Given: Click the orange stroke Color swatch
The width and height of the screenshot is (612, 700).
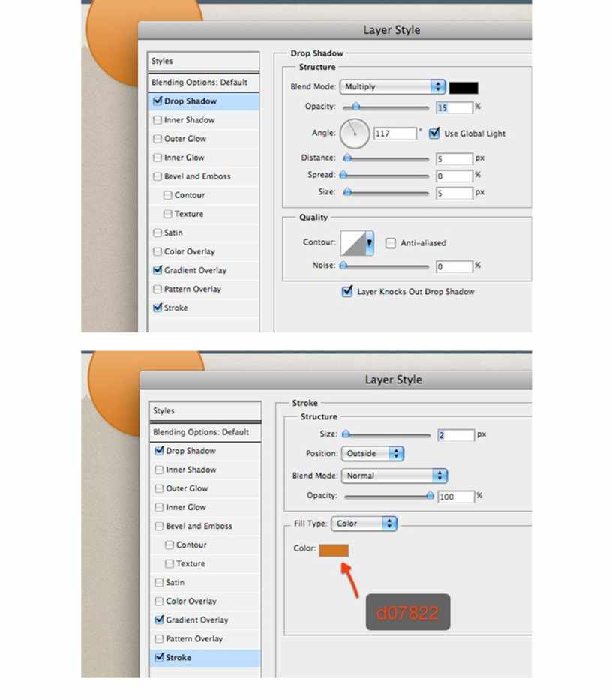Looking at the screenshot, I should (334, 551).
